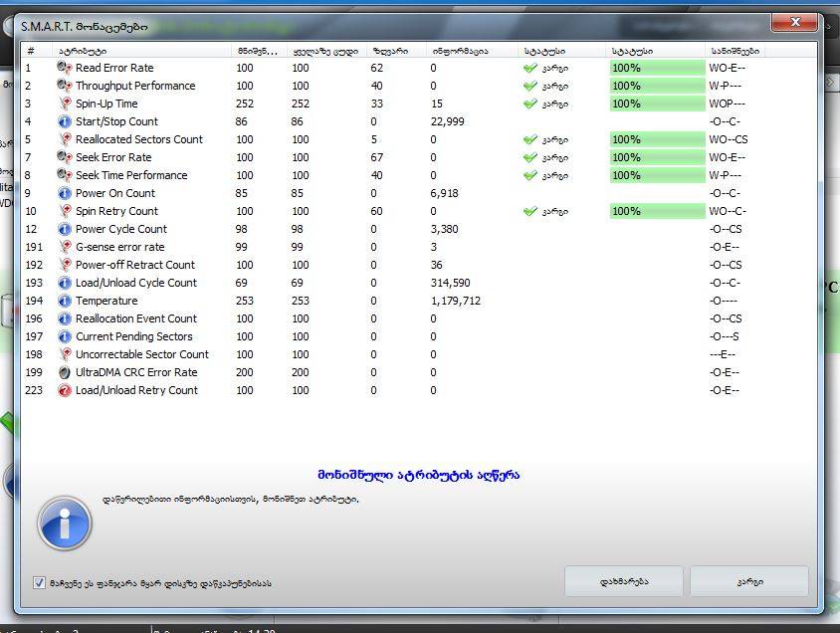Click the Throughput Performance attribute icon
This screenshot has width=840, height=633.
click(65, 86)
